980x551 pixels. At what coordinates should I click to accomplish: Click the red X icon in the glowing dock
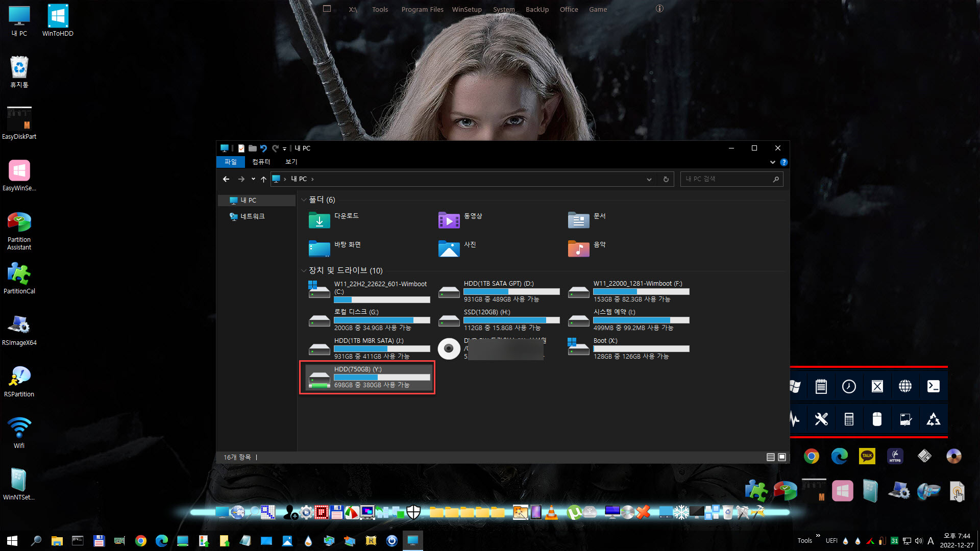[x=643, y=512]
